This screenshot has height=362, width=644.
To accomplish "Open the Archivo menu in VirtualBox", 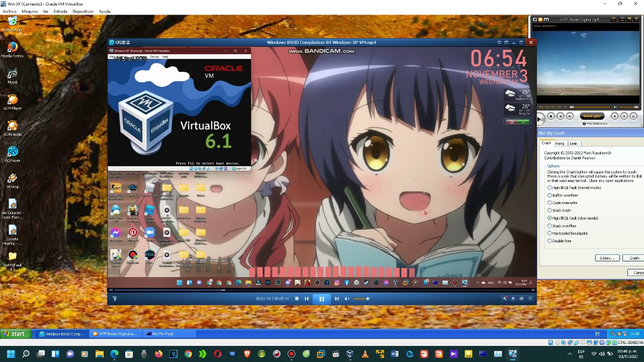I will [10, 11].
